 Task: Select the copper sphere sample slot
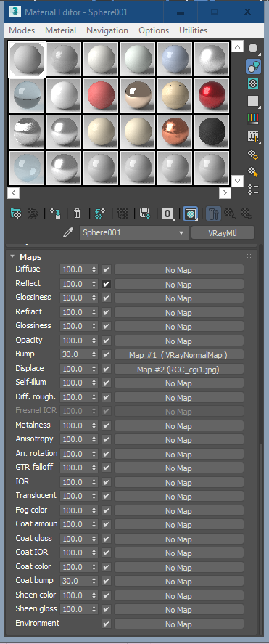[x=175, y=131]
